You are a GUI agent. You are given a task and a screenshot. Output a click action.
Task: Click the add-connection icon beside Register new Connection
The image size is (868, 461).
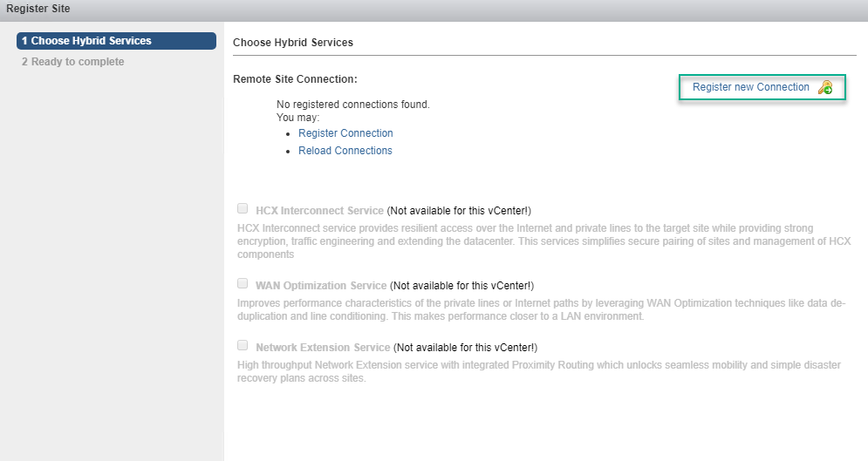coord(825,87)
